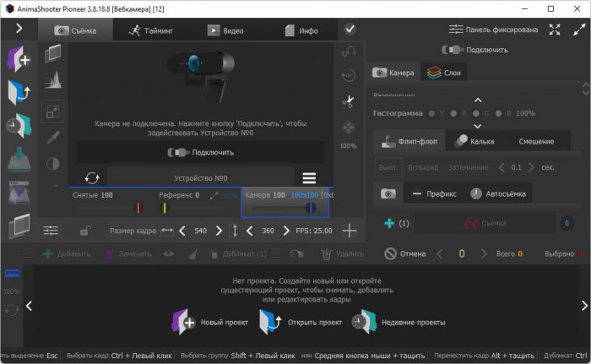The image size is (591, 364).
Task: Click the wide Подключить button under camera message
Action: coord(201,152)
